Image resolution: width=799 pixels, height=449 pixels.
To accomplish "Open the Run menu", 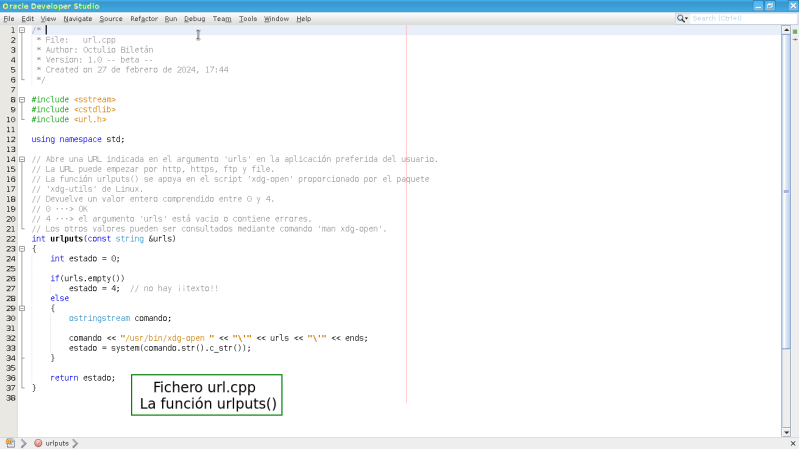I will click(x=171, y=19).
